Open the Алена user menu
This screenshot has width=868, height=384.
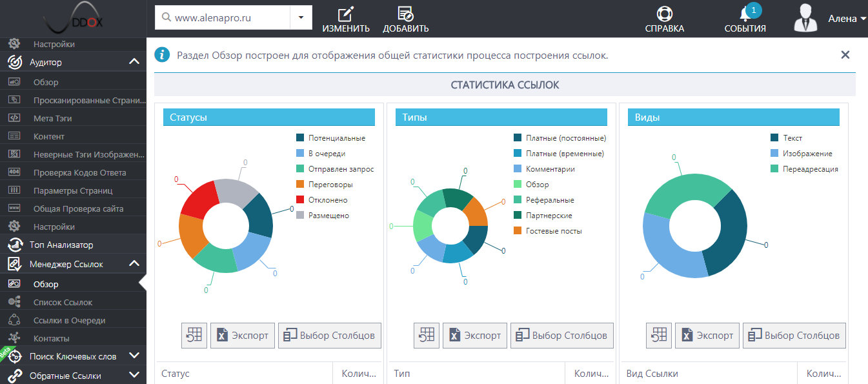[847, 19]
